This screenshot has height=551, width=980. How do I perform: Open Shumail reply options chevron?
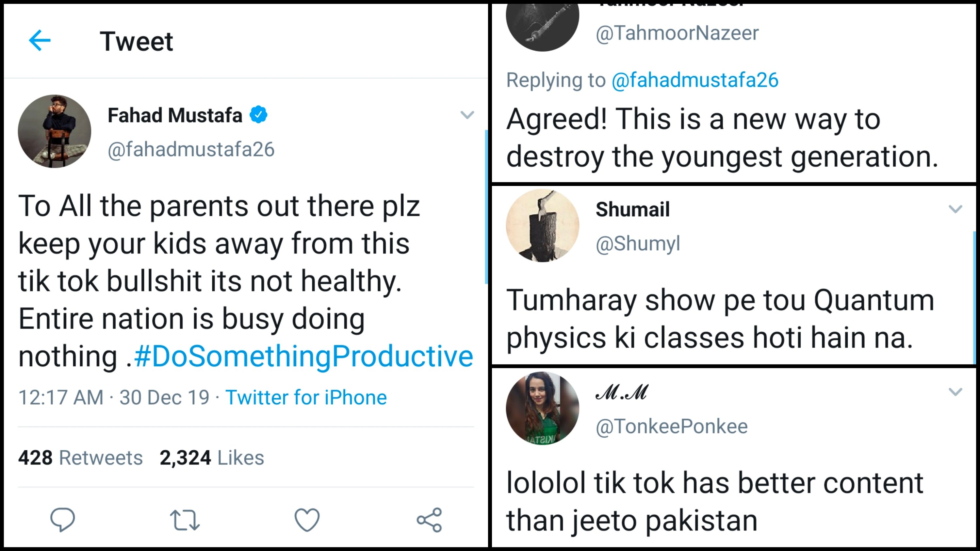pyautogui.click(x=955, y=209)
